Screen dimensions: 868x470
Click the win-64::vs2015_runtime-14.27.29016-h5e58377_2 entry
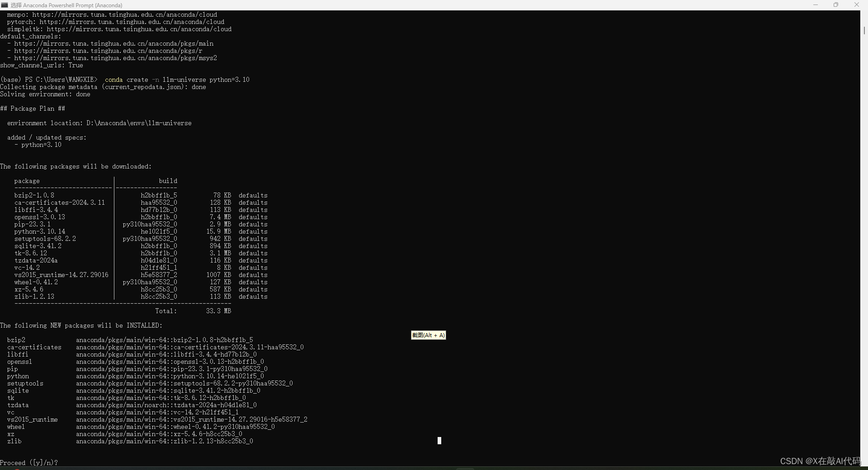click(192, 419)
